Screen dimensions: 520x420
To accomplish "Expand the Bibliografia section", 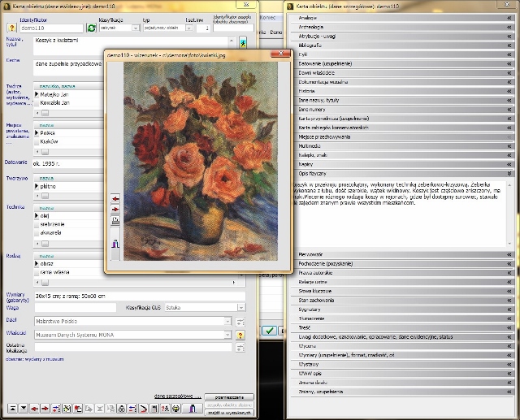I will 403,45.
